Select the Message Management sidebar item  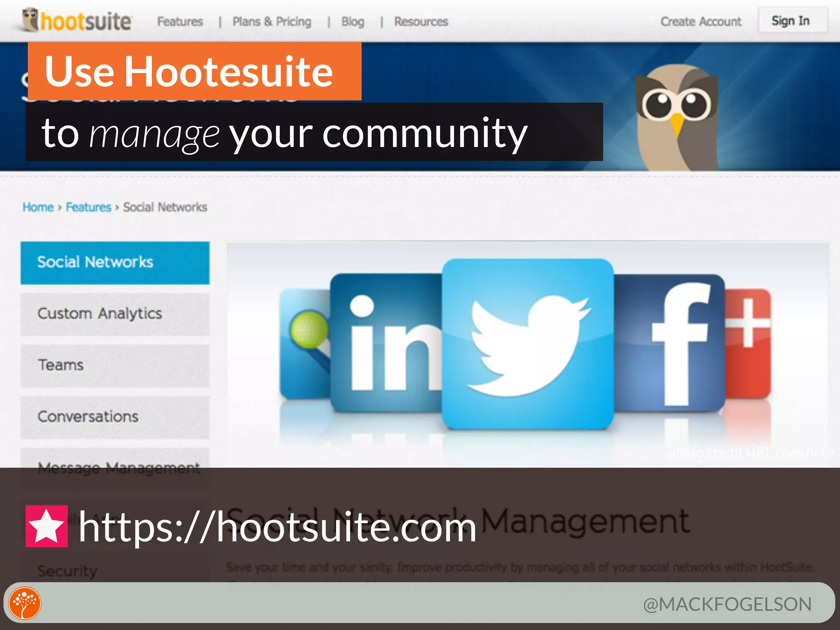click(x=115, y=468)
